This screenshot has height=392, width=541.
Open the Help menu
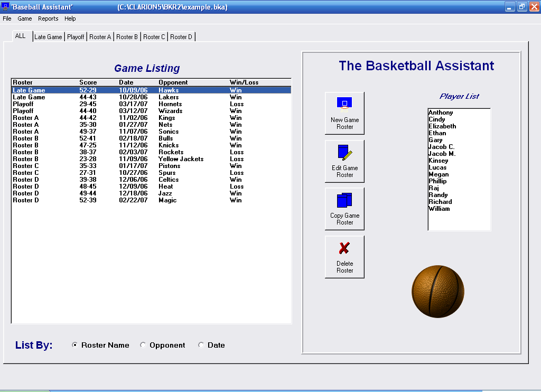70,18
